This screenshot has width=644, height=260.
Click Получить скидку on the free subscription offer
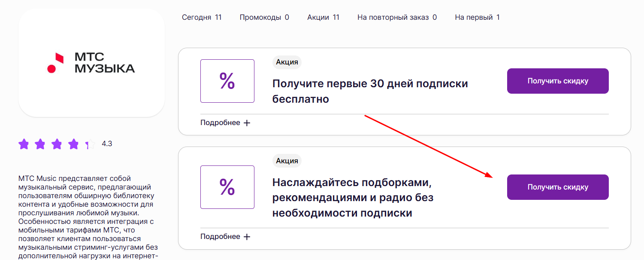coord(558,81)
